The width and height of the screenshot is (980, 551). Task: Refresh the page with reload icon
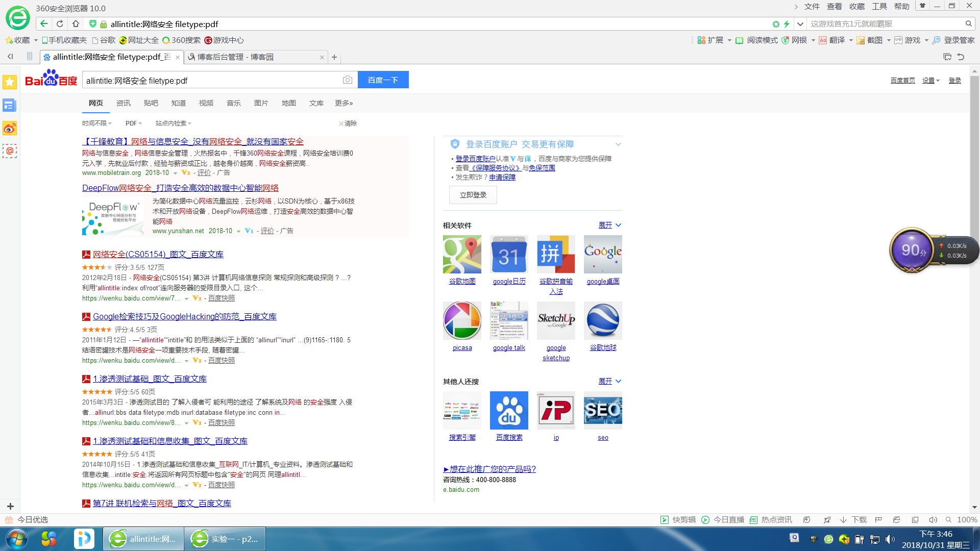(60, 23)
